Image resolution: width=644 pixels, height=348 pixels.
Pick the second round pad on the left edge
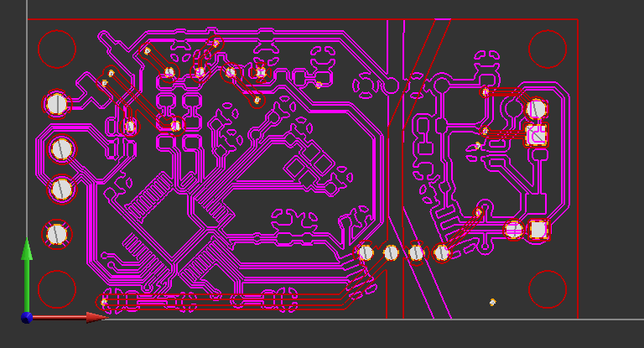[62, 149]
